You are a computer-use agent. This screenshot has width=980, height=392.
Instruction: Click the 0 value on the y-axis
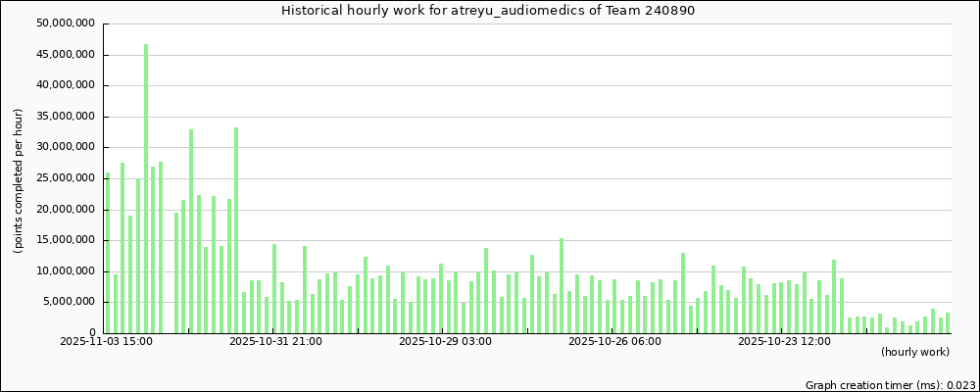click(91, 333)
